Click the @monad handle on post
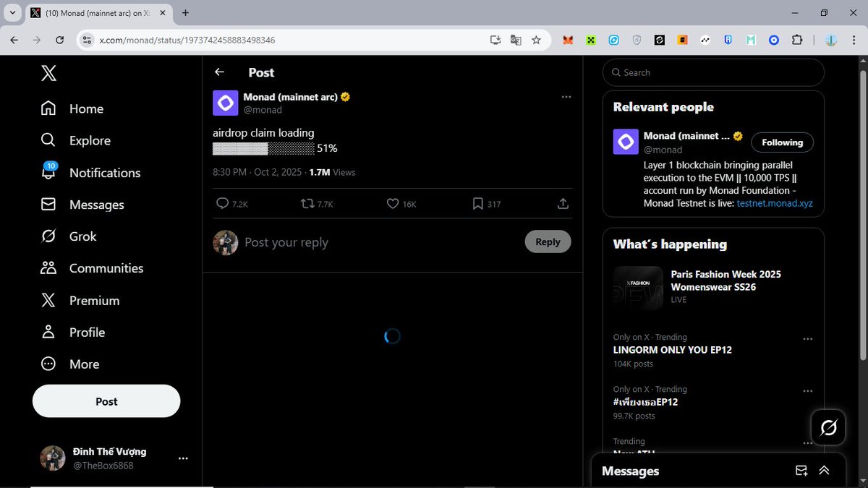 [x=263, y=110]
